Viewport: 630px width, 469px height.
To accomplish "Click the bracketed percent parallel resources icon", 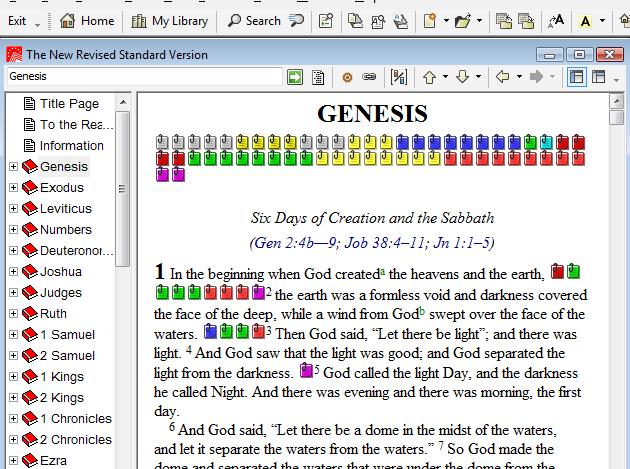I will [x=399, y=76].
